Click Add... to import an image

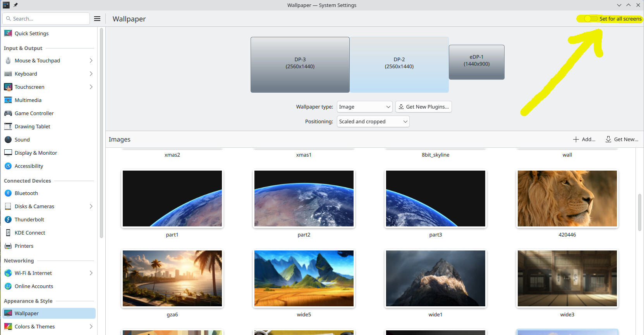click(584, 139)
